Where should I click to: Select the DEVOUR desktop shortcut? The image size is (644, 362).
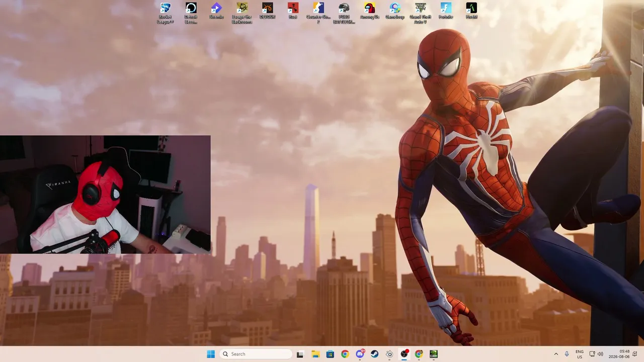[x=267, y=11]
